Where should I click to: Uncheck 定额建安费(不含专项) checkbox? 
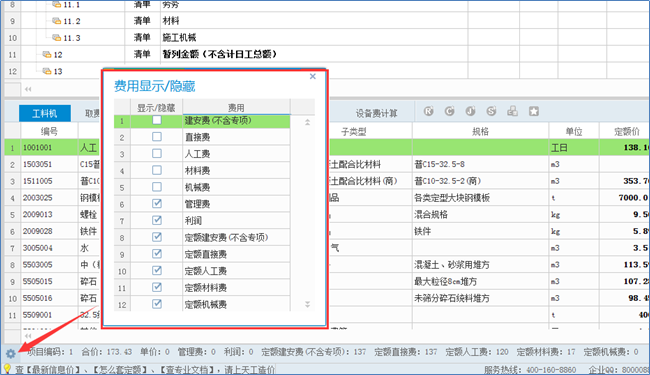click(x=157, y=237)
